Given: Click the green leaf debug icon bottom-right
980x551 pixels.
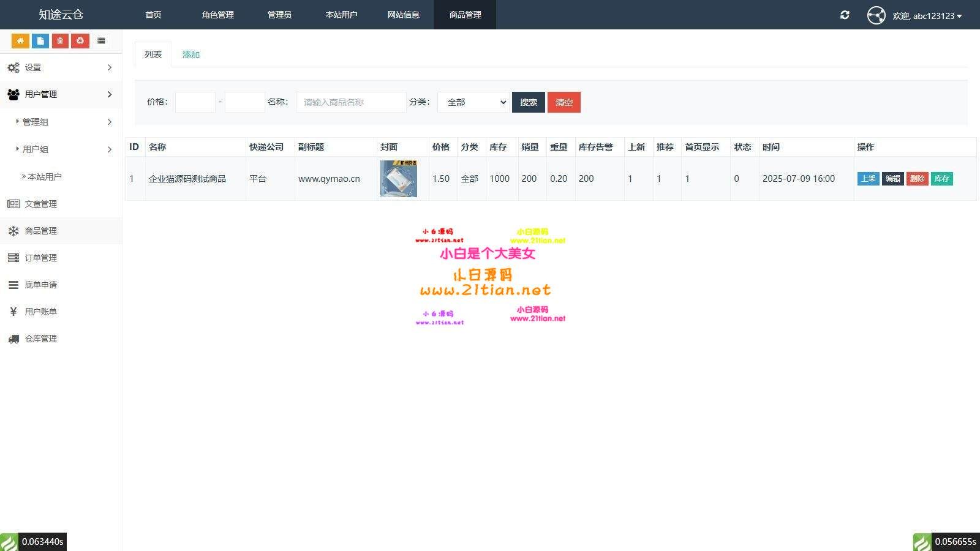Looking at the screenshot, I should click(x=922, y=542).
